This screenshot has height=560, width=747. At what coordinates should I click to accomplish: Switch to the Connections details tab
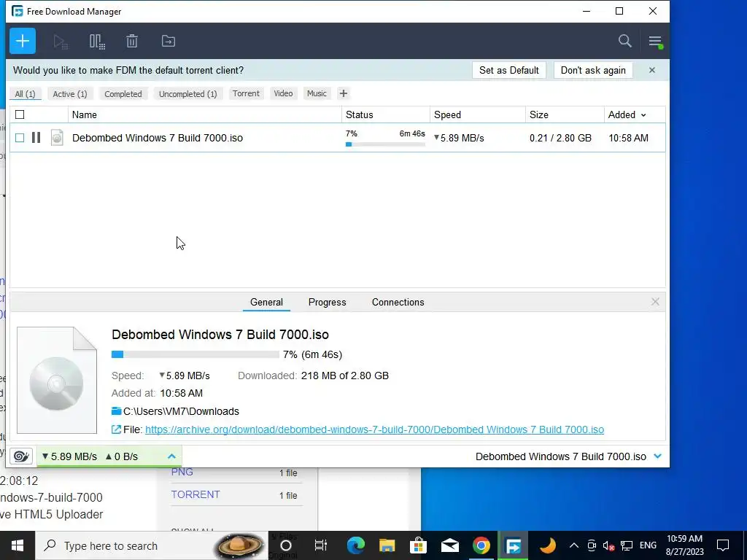[x=398, y=302]
